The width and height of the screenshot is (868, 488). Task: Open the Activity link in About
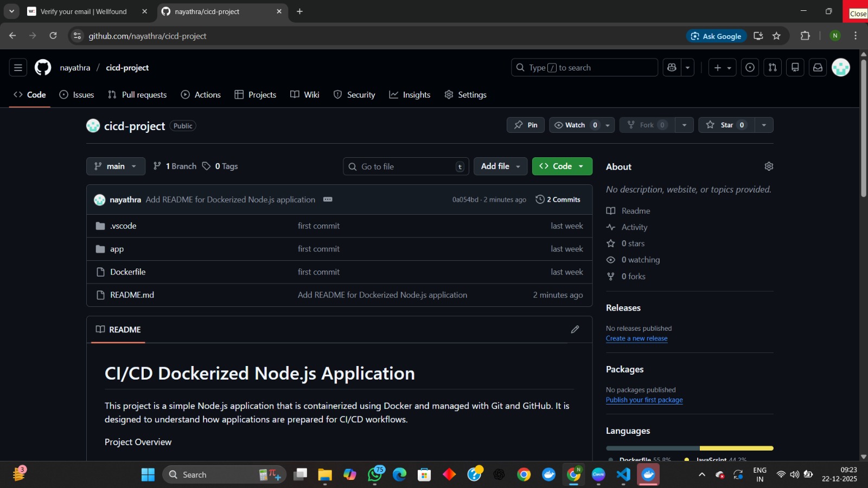coord(634,227)
